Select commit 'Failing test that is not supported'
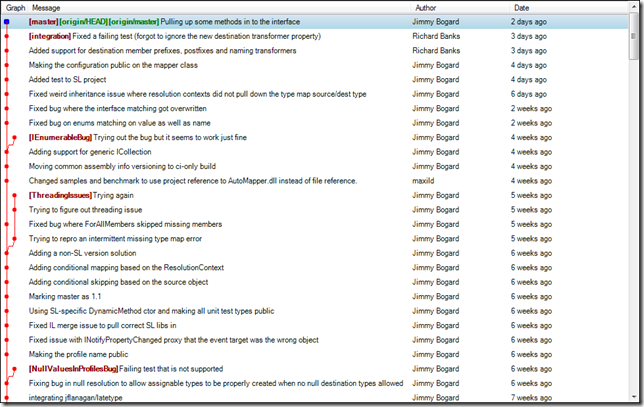This screenshot has width=644, height=407. point(171,369)
